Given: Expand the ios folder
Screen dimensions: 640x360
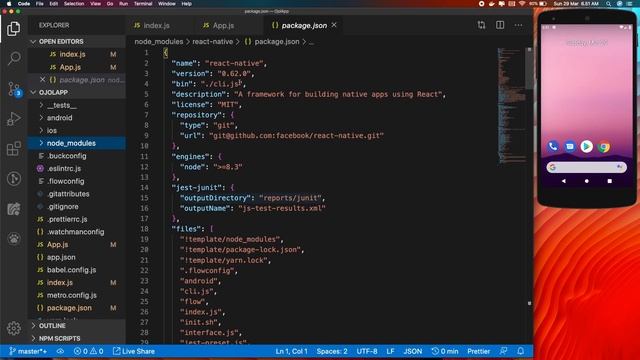Looking at the screenshot, I should (77, 130).
